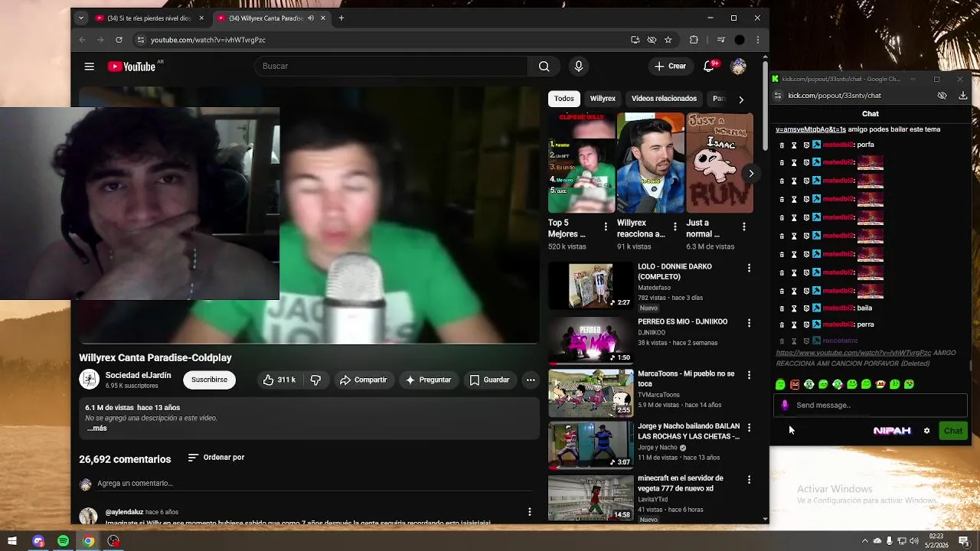The image size is (980, 551).
Task: Open 'Just a normal' Isaac short thumbnail
Action: [720, 163]
